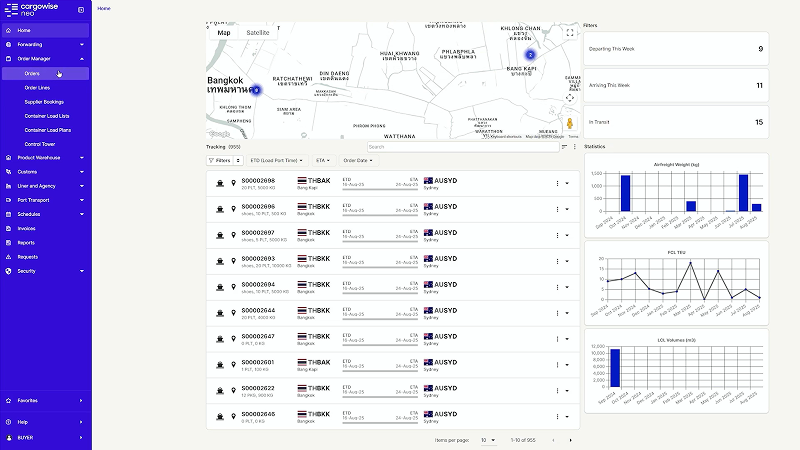The image size is (800, 450).
Task: Open the Filters button
Action: click(220, 160)
